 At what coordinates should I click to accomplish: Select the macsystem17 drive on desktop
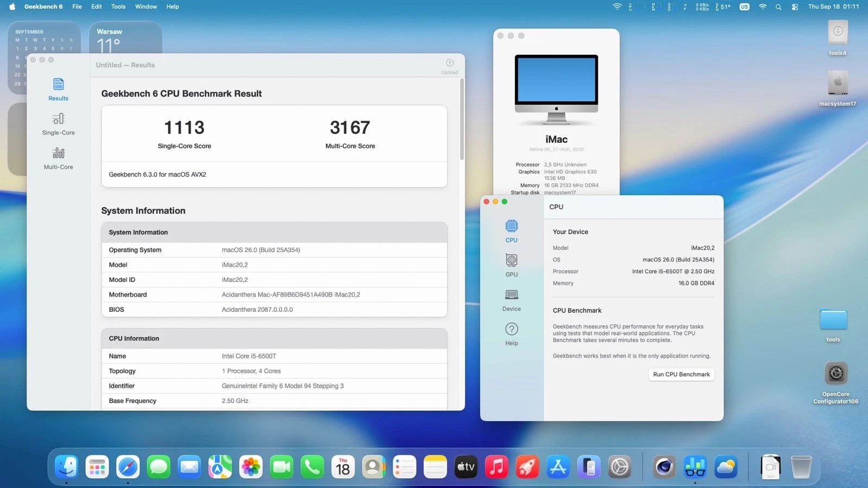tap(838, 88)
